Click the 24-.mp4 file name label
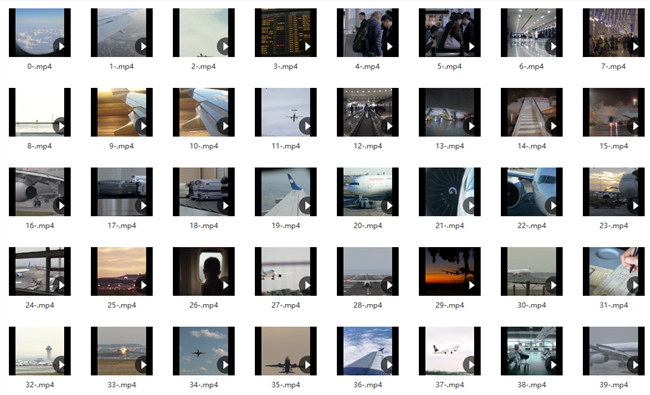The height and width of the screenshot is (395, 650). pos(40,305)
